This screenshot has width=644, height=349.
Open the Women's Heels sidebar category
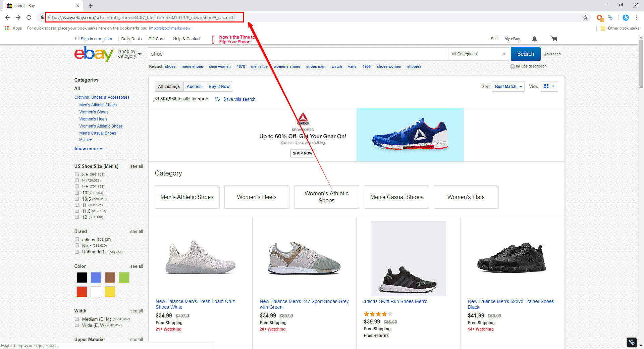pyautogui.click(x=93, y=119)
